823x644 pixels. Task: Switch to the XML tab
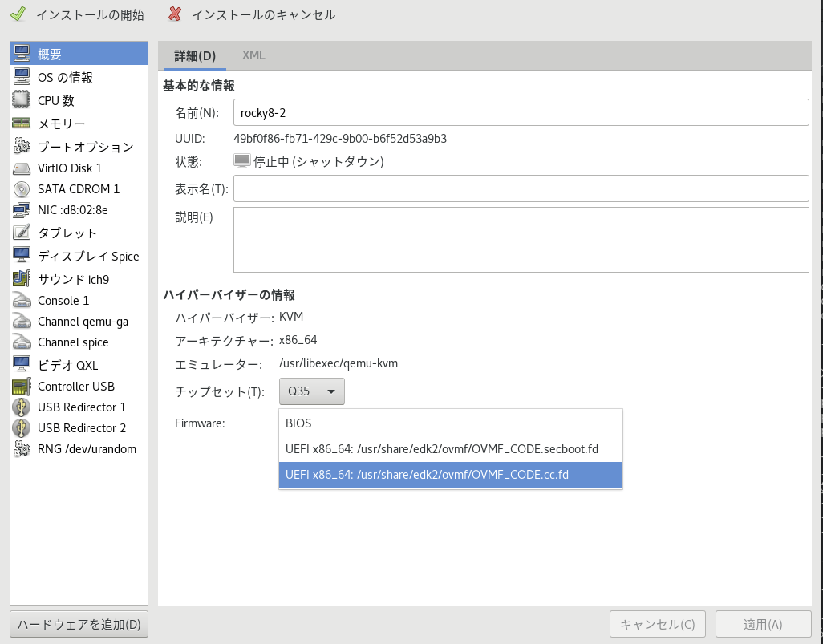point(253,55)
